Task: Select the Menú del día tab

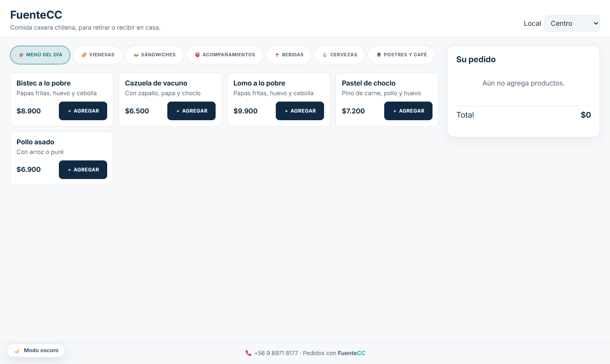Action: [x=40, y=55]
